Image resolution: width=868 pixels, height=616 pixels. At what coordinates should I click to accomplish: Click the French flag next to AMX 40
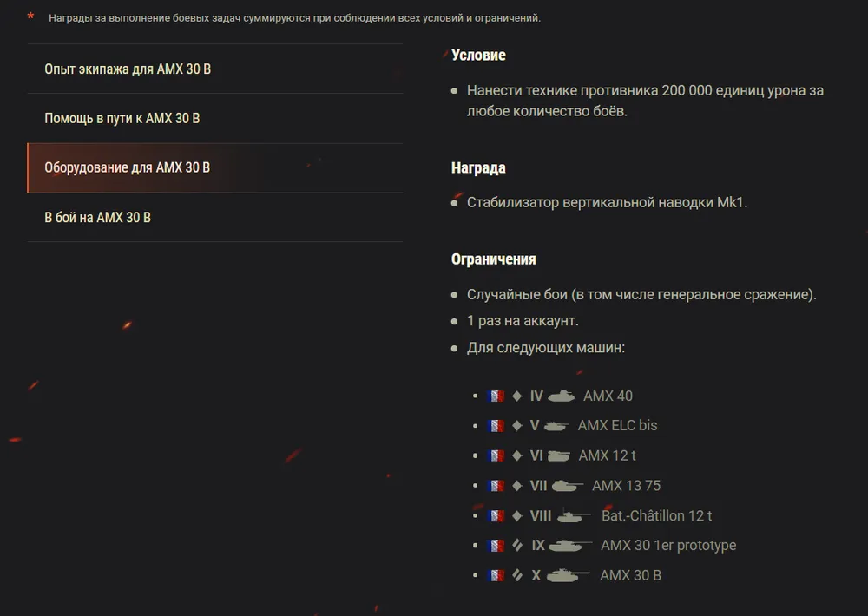tap(496, 396)
